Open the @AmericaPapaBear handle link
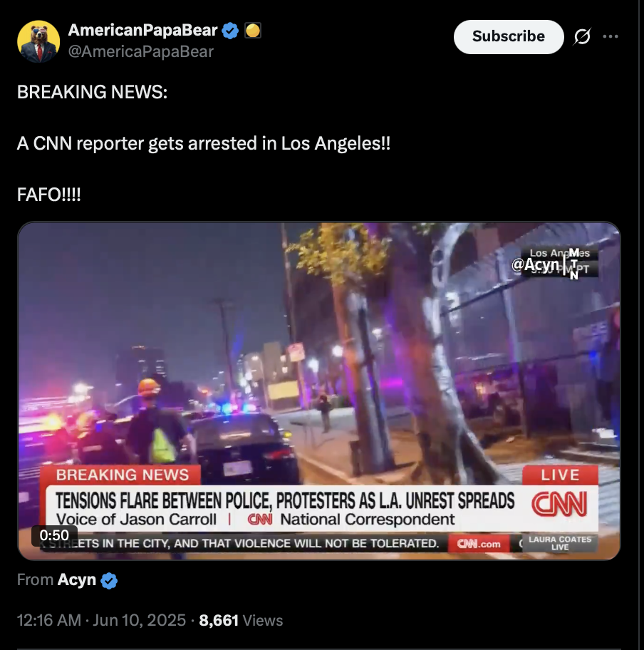This screenshot has width=644, height=650. coord(140,52)
